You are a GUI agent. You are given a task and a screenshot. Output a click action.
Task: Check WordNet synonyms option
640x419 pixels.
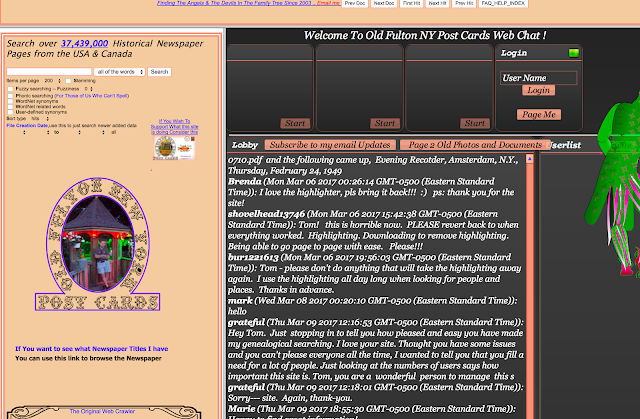click(x=10, y=101)
